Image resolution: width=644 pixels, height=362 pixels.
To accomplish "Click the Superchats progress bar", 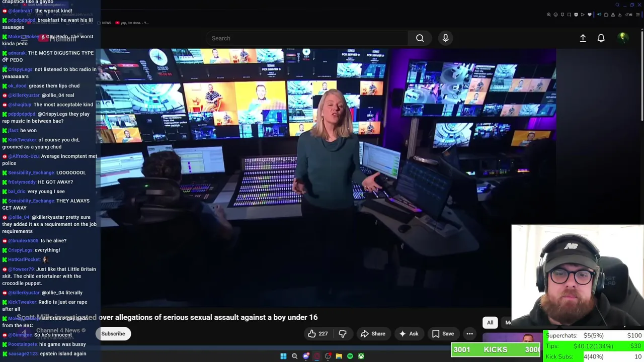I will 593,335.
